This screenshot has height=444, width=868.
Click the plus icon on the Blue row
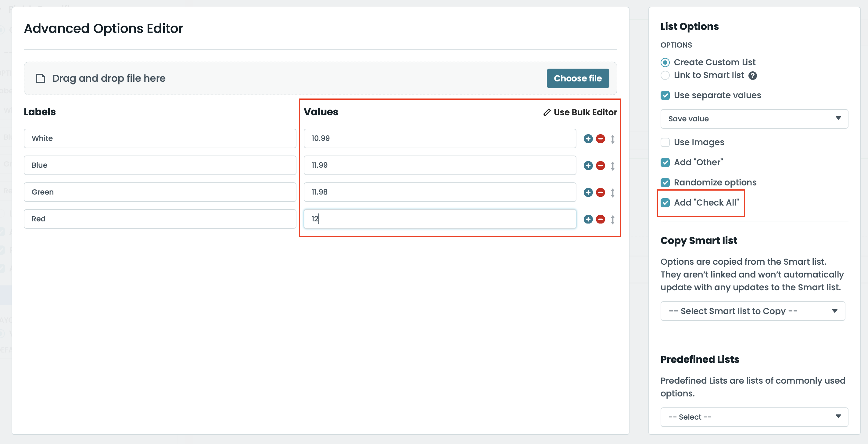588,165
